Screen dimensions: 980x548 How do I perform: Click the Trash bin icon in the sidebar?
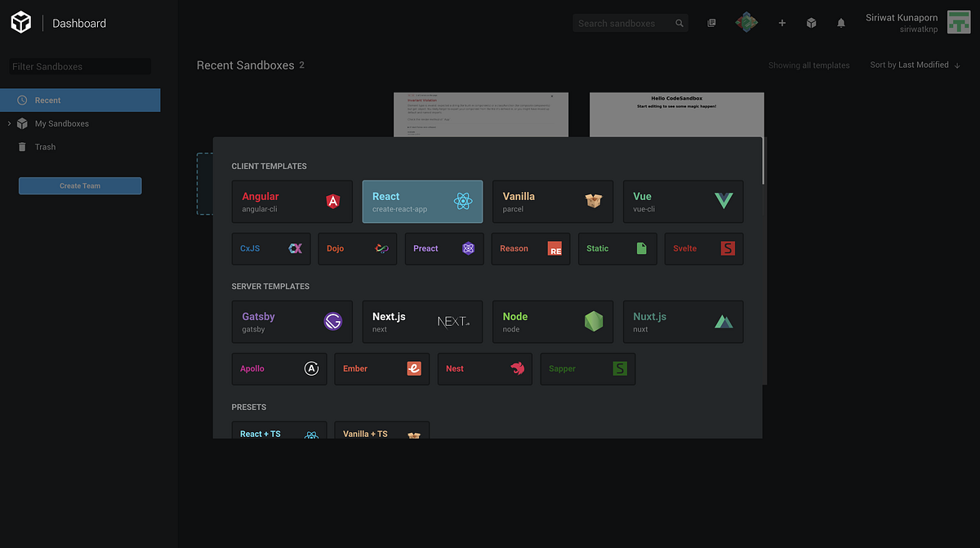(x=22, y=147)
